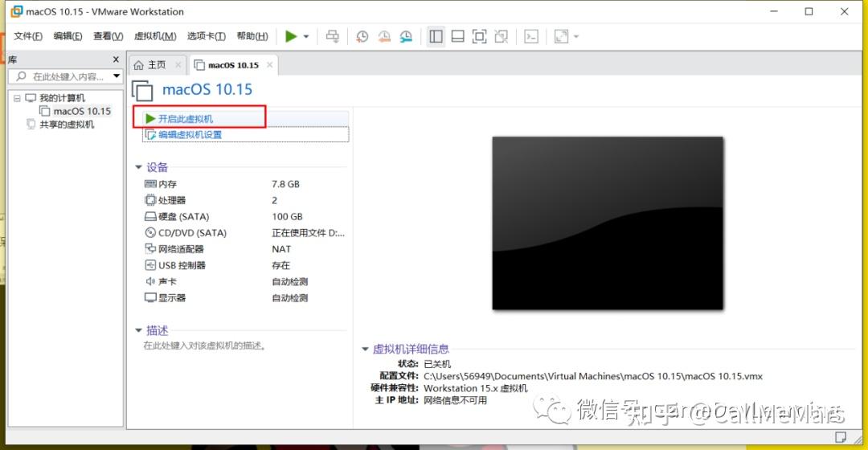Viewport: 868px width, 450px height.
Task: Take a snapshot using the clock toolbar icon
Action: click(362, 36)
